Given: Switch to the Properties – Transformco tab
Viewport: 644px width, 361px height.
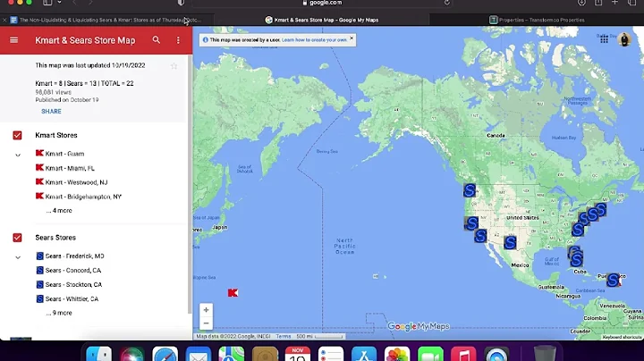Looking at the screenshot, I should coord(537,20).
